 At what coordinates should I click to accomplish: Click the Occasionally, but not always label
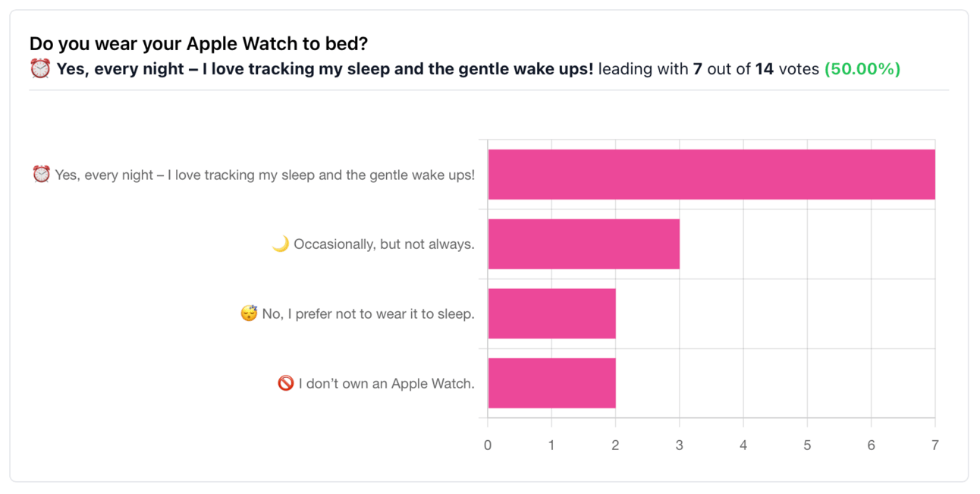point(384,244)
